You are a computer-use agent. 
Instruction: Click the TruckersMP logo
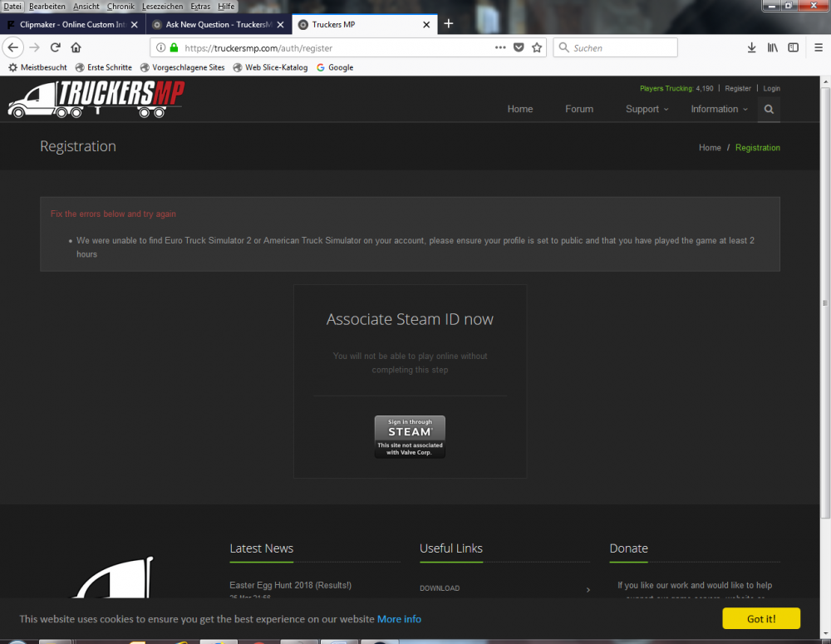click(x=96, y=99)
